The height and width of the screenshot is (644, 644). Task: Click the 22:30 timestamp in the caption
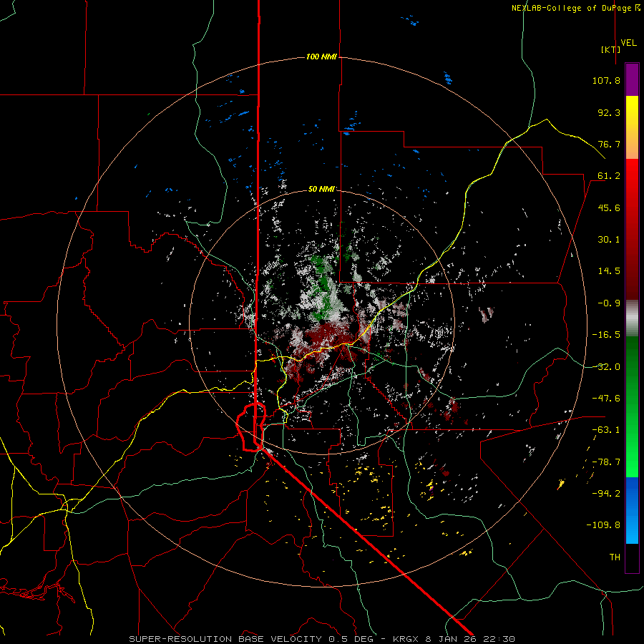pyautogui.click(x=499, y=639)
